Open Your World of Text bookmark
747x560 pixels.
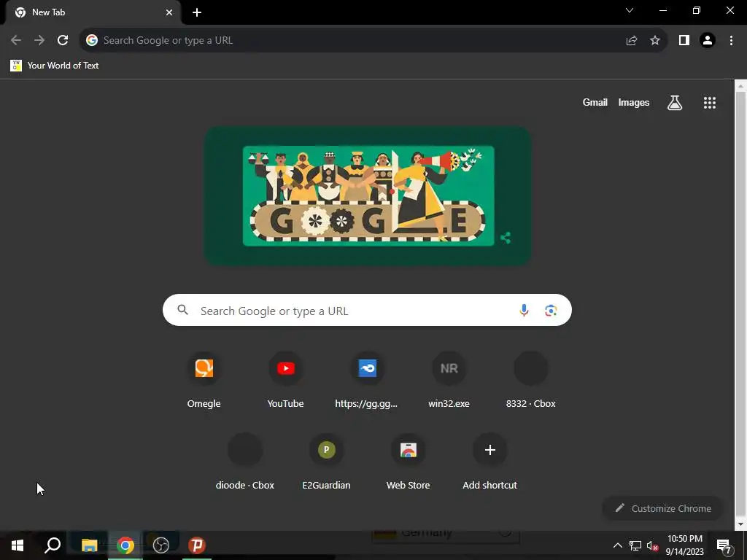pyautogui.click(x=54, y=66)
